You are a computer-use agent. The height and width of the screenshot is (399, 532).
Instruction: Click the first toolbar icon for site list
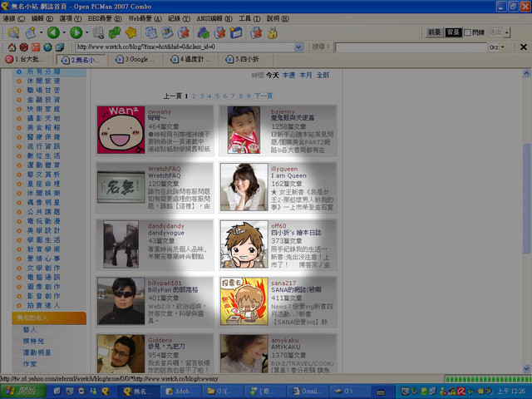tap(13, 32)
